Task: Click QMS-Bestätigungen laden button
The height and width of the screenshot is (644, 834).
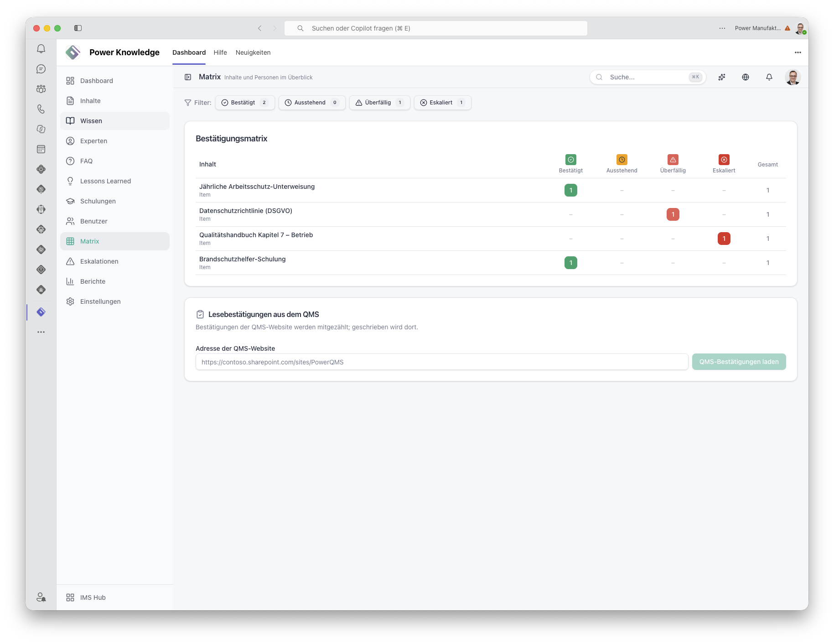Action: point(739,362)
